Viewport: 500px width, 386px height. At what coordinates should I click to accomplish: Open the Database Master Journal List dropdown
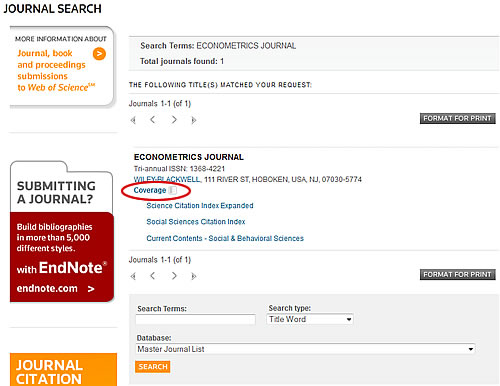305,349
